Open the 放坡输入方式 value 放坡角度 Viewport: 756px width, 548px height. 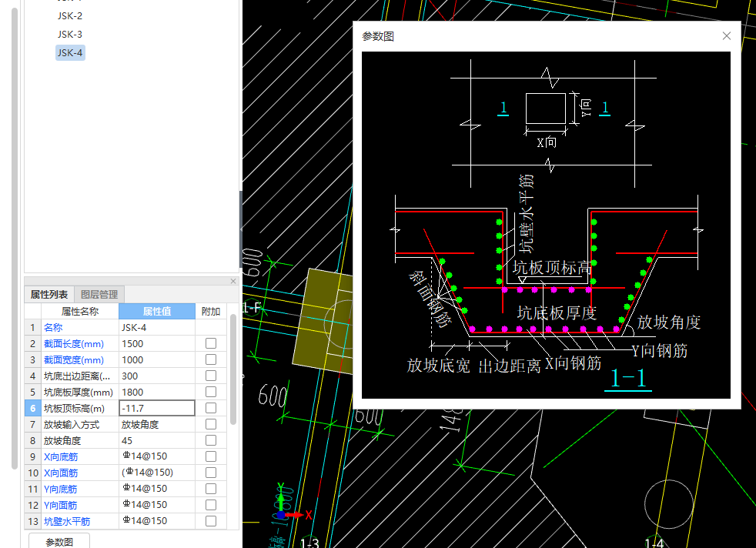157,424
